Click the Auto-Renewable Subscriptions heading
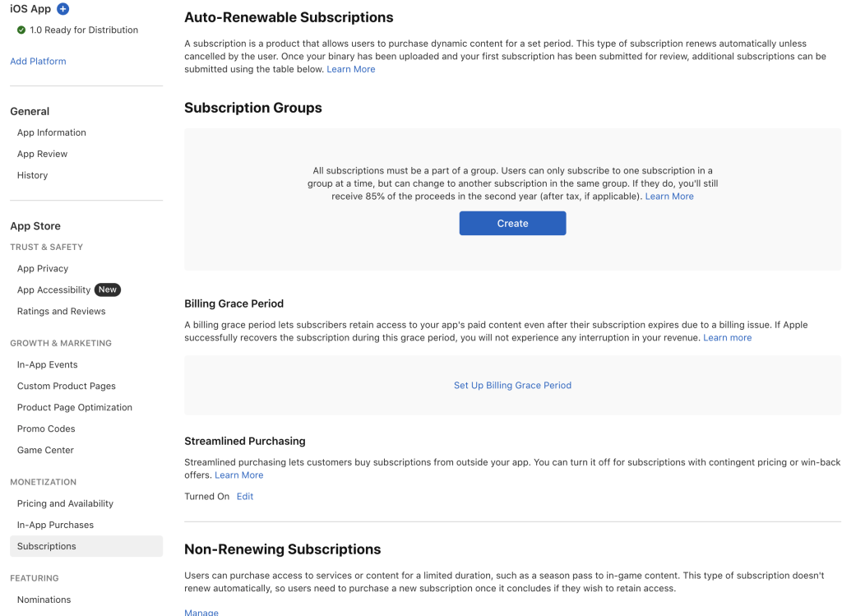Viewport: 842px width, 616px height. [x=289, y=17]
